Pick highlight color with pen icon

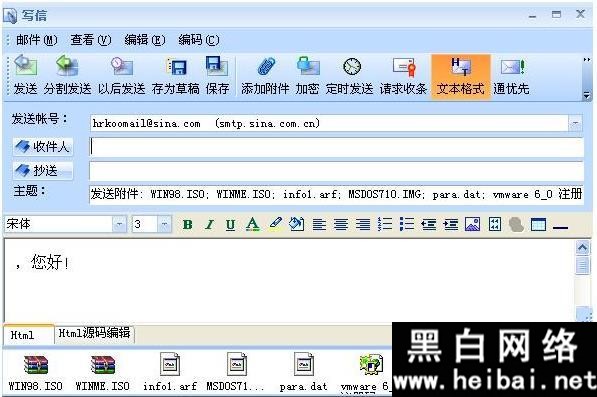[275, 224]
